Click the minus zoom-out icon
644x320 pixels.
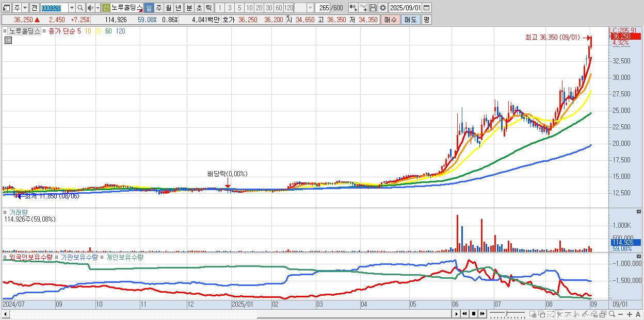(620, 314)
